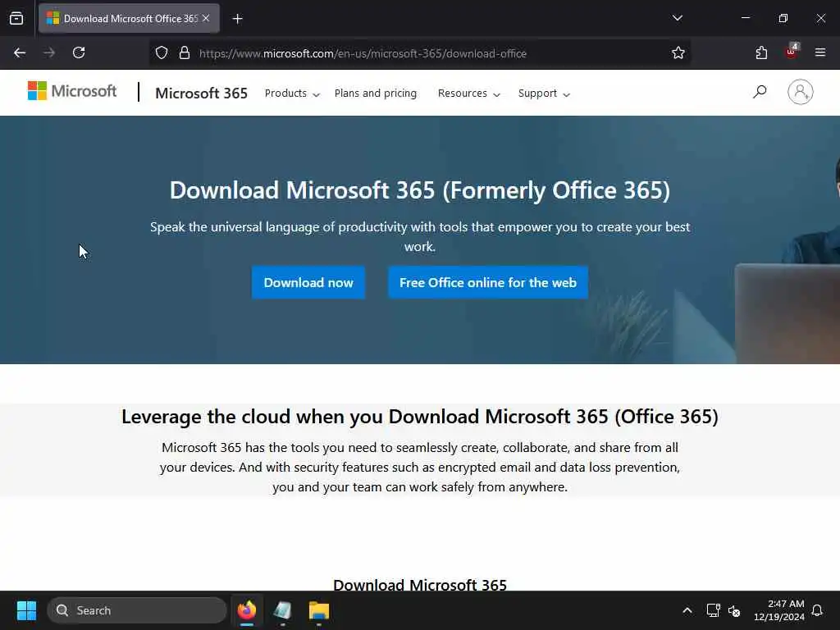
Task: Open a new tab with plus button
Action: coord(237,19)
